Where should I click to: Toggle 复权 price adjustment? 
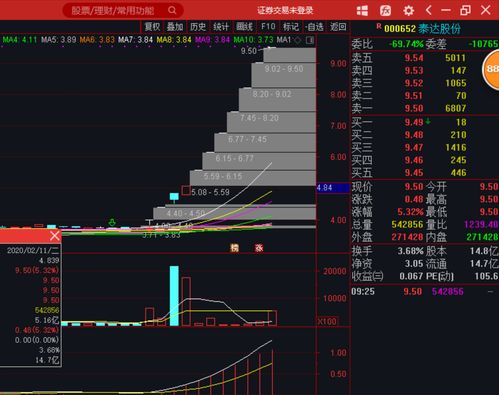(x=153, y=27)
